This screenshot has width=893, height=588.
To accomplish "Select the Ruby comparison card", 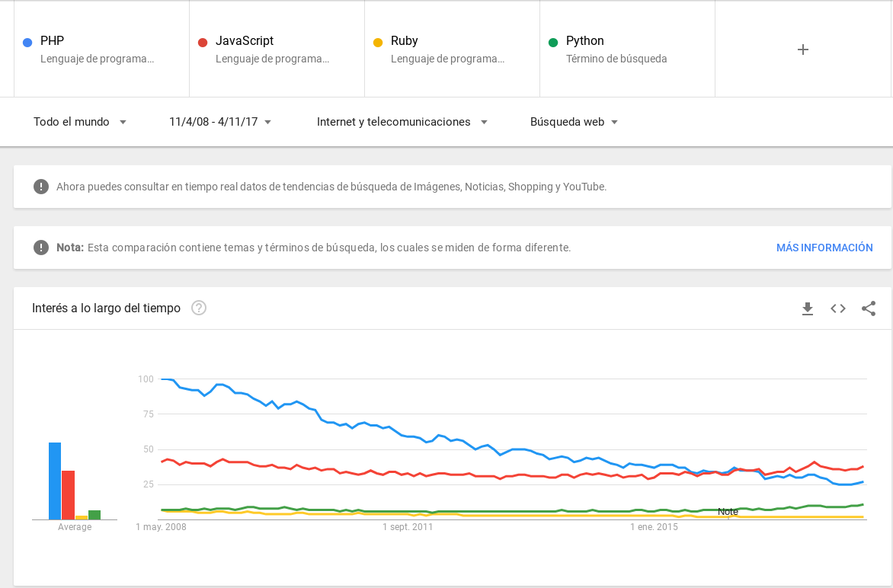I will point(452,49).
